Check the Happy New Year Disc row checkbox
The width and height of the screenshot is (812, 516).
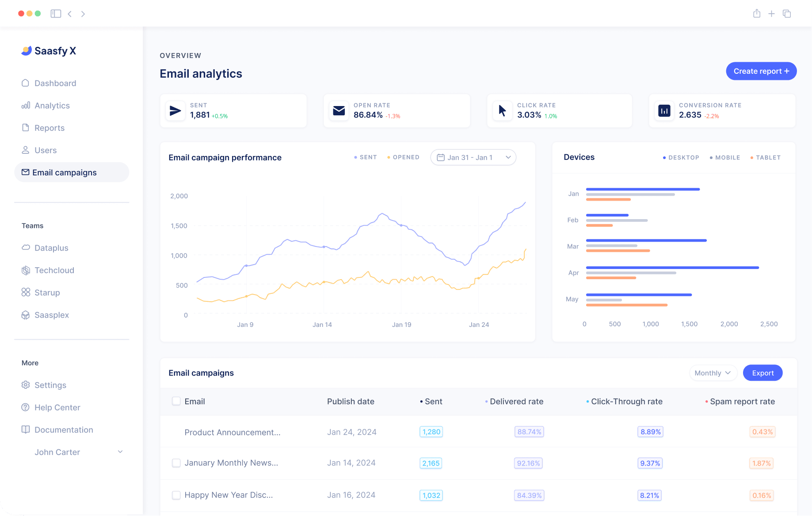pyautogui.click(x=176, y=495)
